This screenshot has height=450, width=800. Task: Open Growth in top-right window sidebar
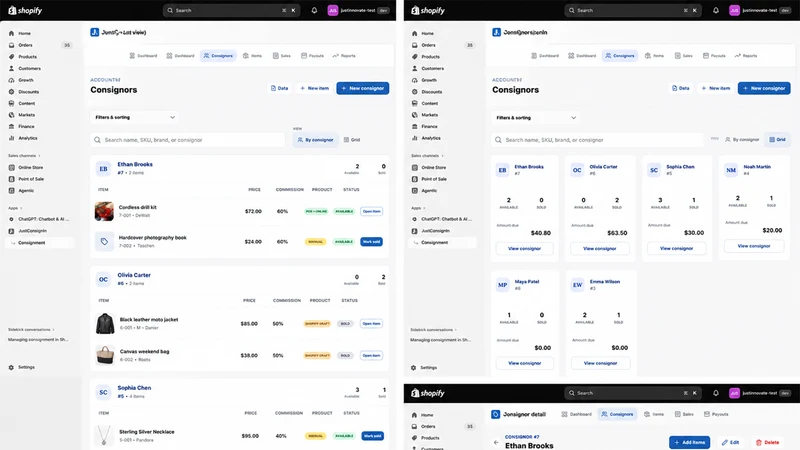(x=429, y=80)
